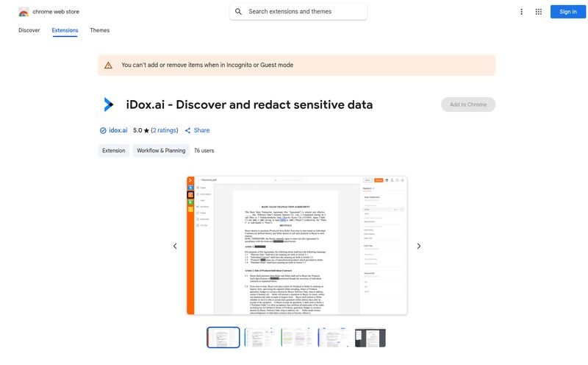The image size is (588, 365).
Task: Click the main screenshot preview image
Action: [x=297, y=246]
